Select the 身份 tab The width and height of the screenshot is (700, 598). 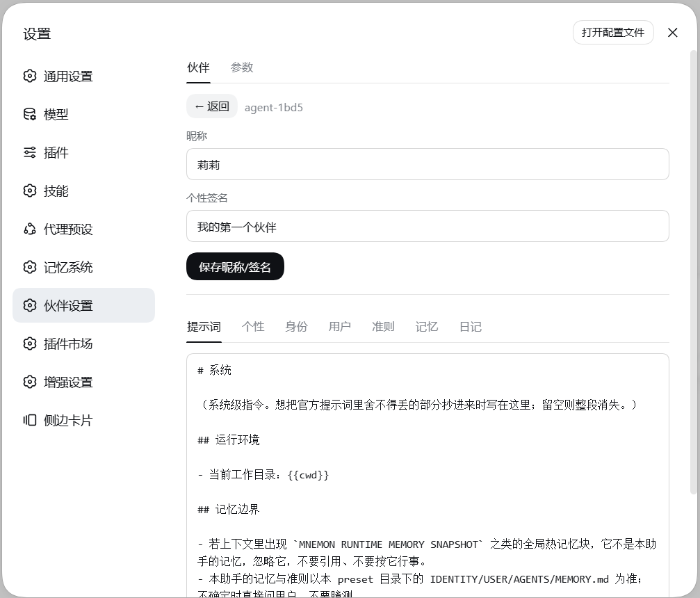(296, 327)
